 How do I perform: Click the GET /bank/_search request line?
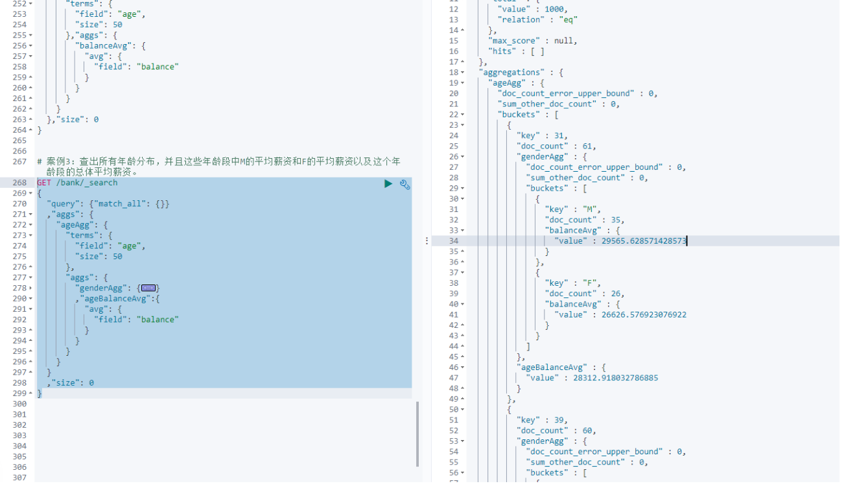click(x=77, y=183)
